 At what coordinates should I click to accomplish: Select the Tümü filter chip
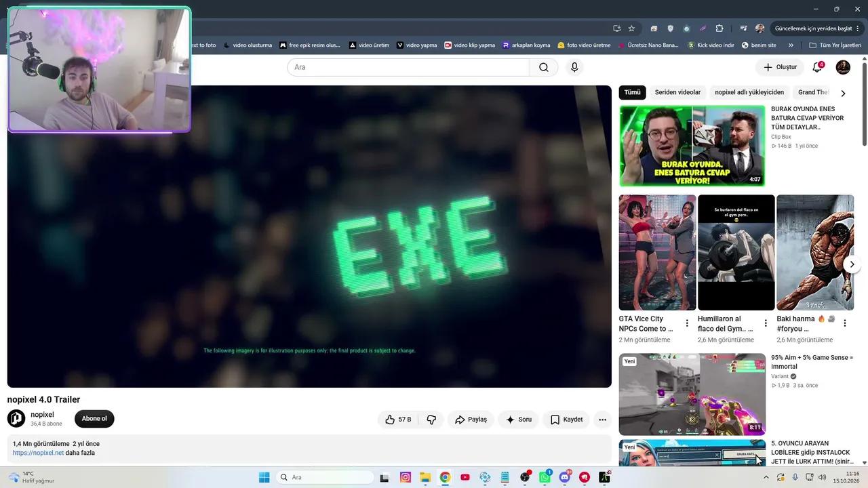(x=632, y=92)
